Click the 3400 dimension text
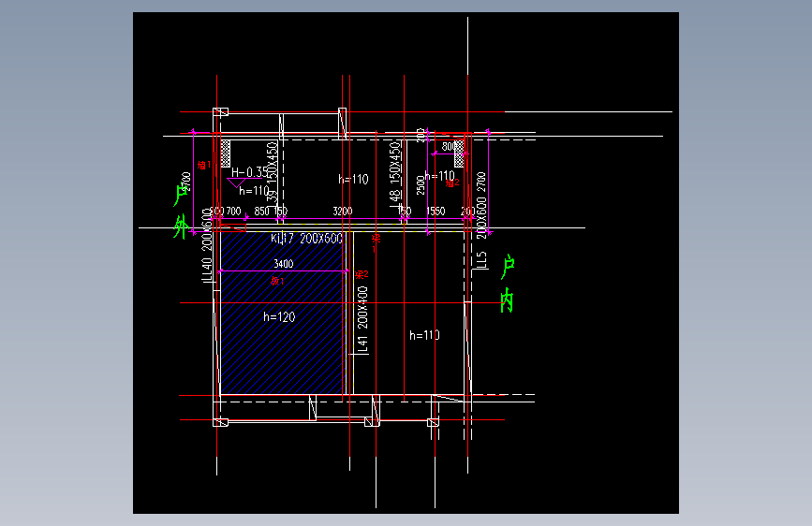 [x=283, y=264]
